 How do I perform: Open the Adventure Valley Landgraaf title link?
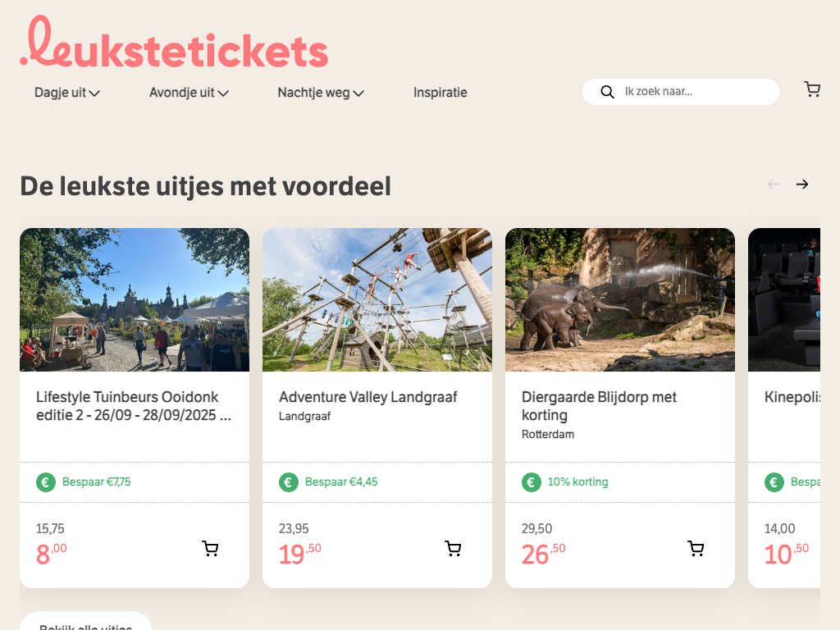pyautogui.click(x=367, y=397)
